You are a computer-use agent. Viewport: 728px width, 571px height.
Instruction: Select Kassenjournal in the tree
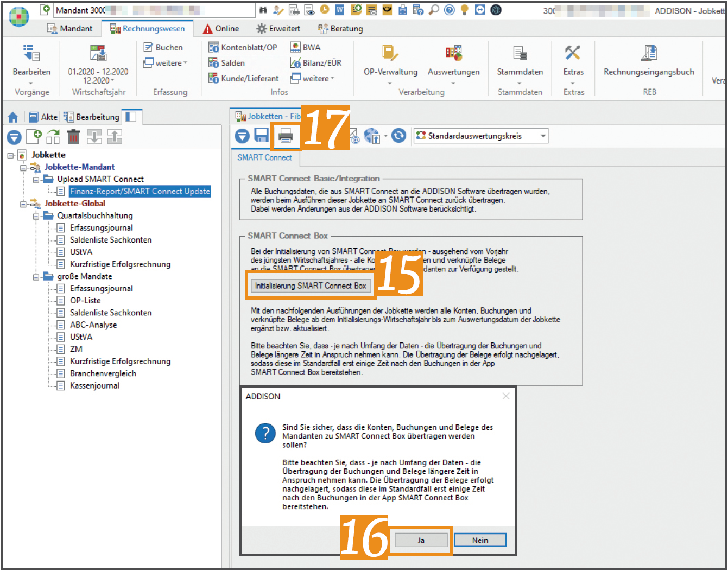(x=94, y=386)
